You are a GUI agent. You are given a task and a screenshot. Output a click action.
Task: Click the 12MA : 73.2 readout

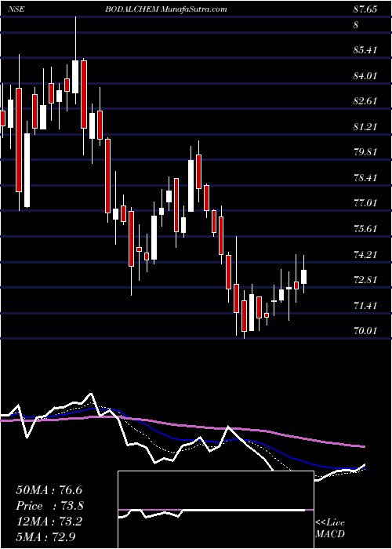49,522
